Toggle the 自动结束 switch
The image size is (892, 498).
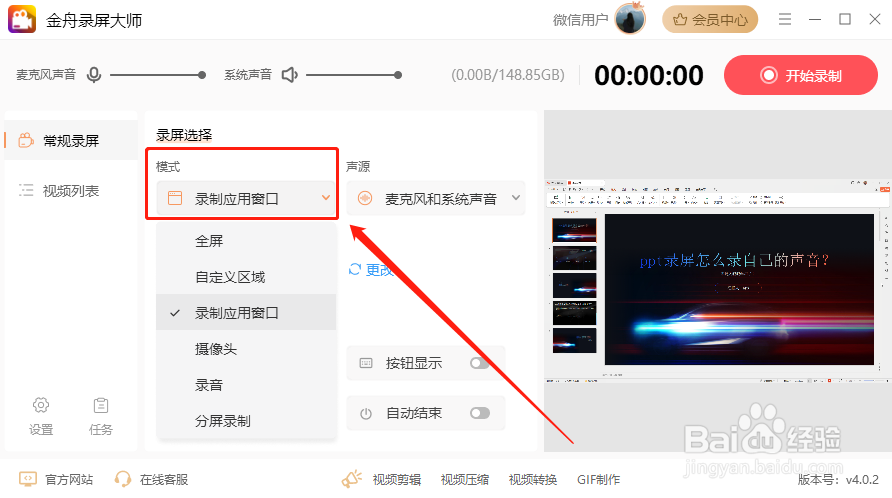[480, 413]
